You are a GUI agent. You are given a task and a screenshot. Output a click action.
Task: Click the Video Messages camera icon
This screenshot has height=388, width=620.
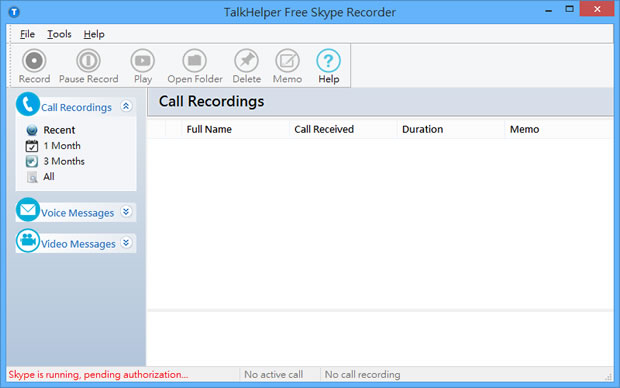click(x=28, y=240)
